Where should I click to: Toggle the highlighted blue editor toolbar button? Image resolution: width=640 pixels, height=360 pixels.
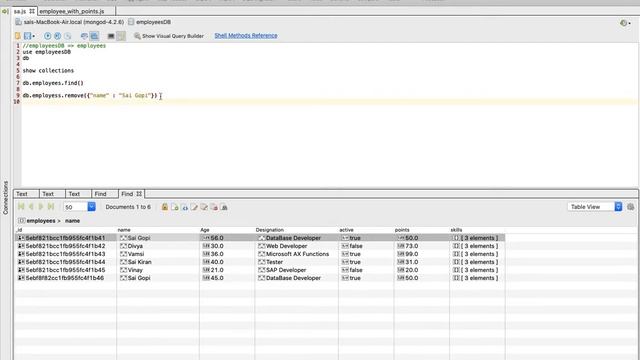[x=94, y=36]
